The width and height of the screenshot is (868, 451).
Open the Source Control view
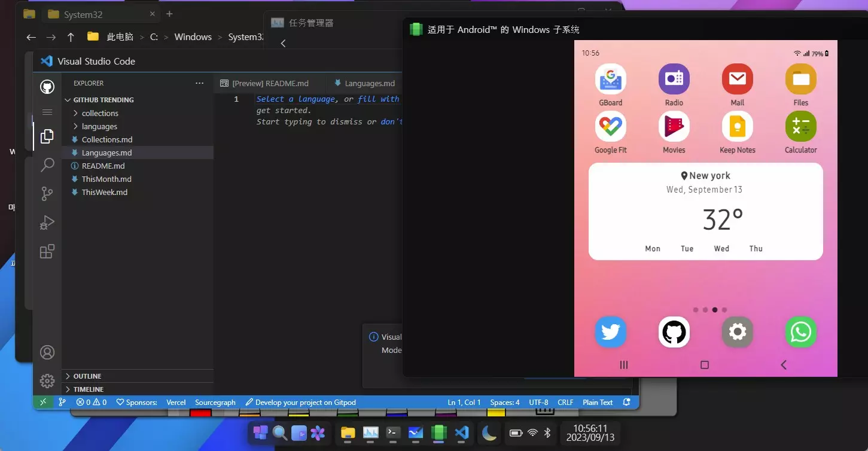pyautogui.click(x=47, y=194)
